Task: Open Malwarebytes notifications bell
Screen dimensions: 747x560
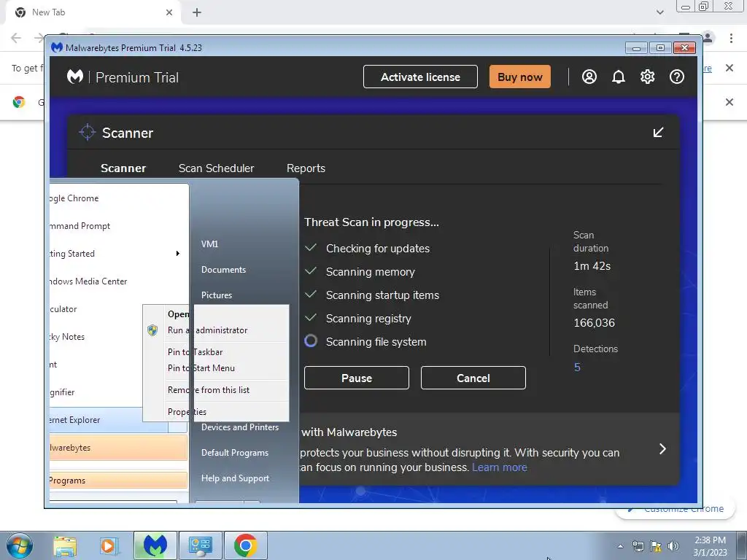Action: point(619,77)
